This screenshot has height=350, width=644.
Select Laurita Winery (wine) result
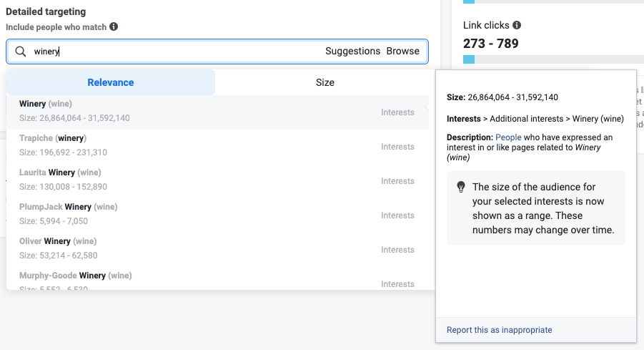pyautogui.click(x=218, y=181)
